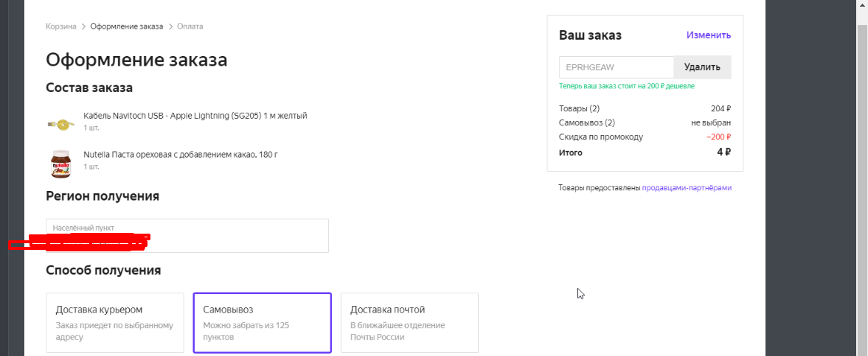Open продавцами-партнёрами link
This screenshot has height=356, width=868.
pos(687,188)
